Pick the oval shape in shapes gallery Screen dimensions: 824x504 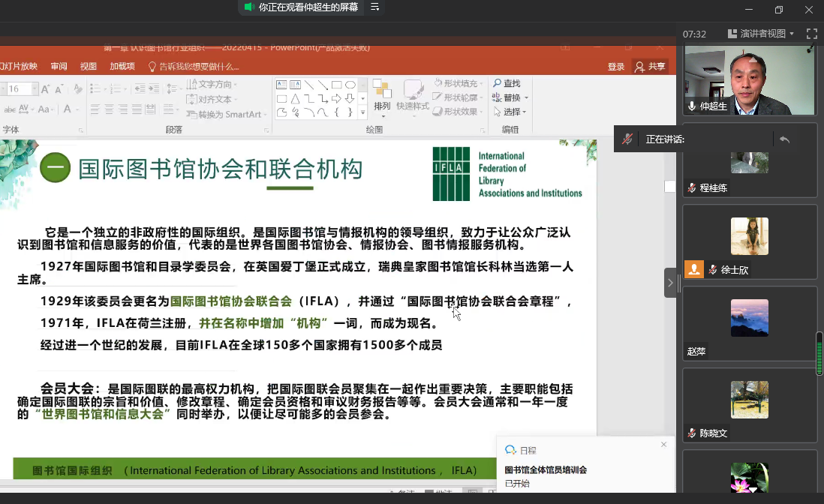pyautogui.click(x=350, y=85)
